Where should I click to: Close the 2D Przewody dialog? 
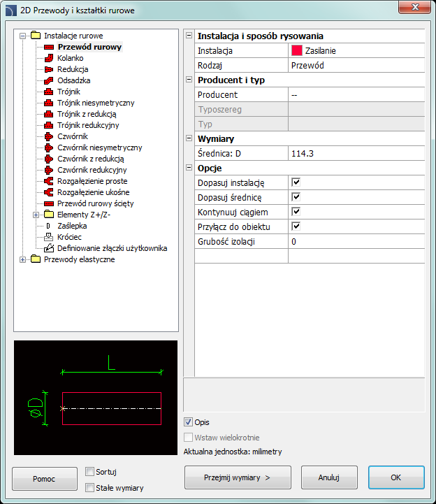click(x=414, y=7)
